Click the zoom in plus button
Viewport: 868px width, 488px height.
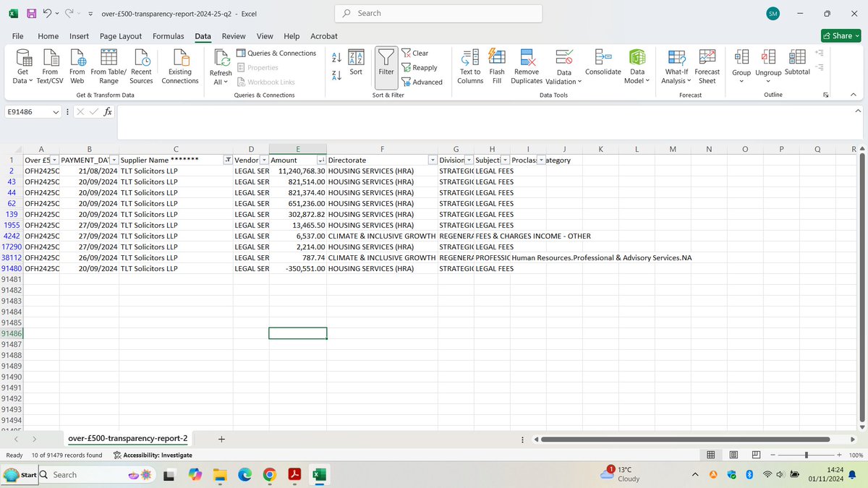tap(838, 455)
